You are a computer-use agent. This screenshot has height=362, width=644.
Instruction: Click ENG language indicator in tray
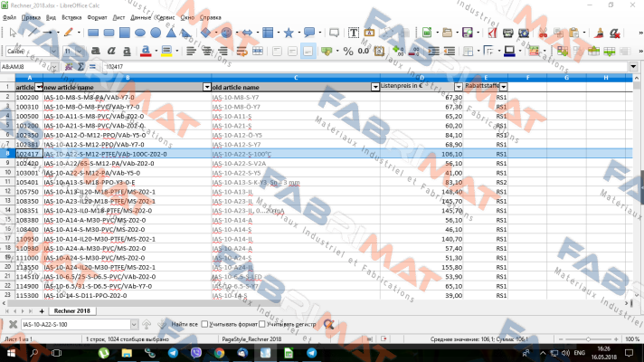(579, 353)
